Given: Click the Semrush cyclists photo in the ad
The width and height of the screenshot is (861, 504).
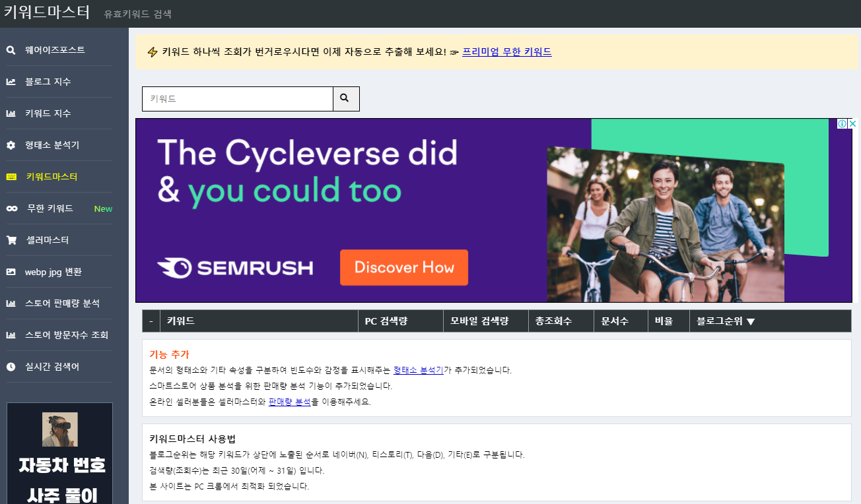Looking at the screenshot, I should (666, 224).
